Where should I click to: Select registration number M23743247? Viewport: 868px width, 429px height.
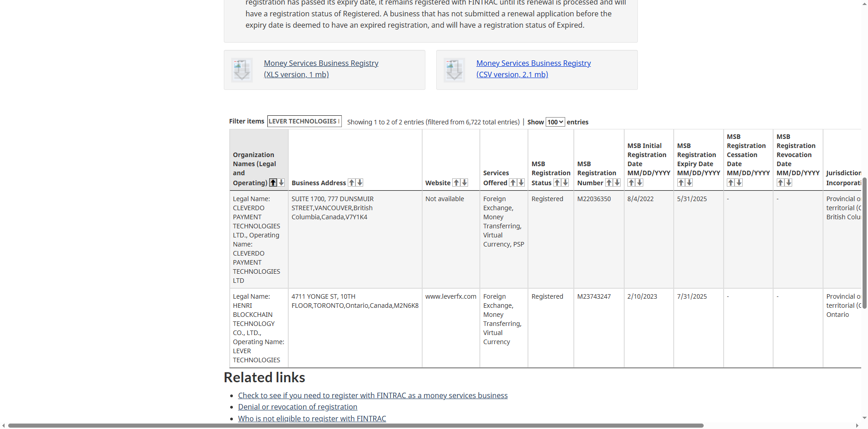[594, 296]
